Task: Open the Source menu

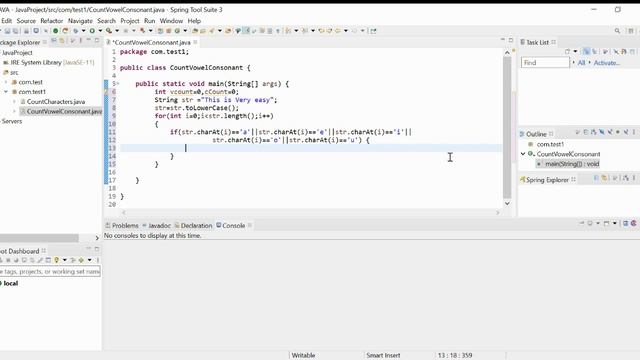Action: 26,21
